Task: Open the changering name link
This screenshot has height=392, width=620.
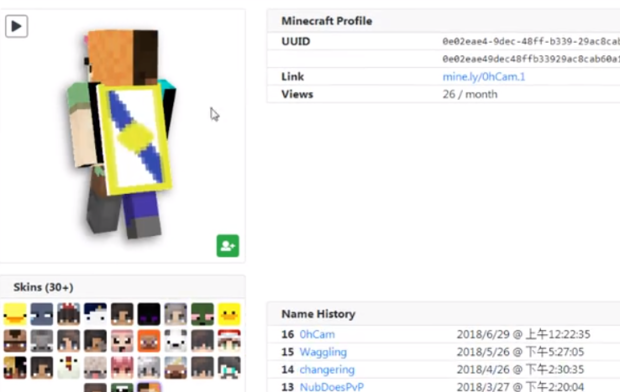Action: [x=327, y=369]
